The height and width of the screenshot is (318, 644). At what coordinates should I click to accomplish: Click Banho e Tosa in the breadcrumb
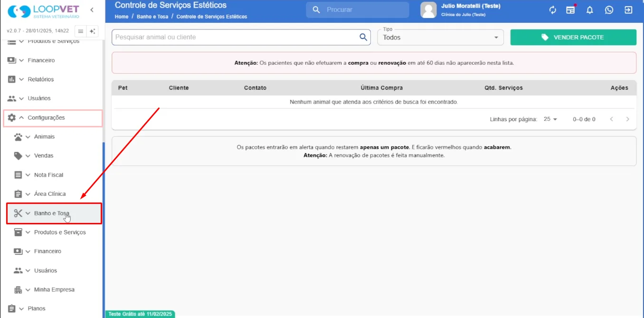[x=152, y=17]
